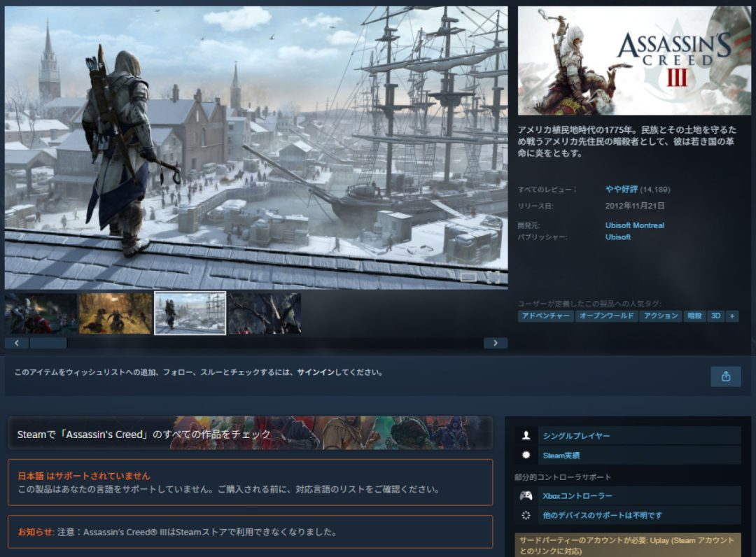The height and width of the screenshot is (557, 756).
Task: Click the share button icon
Action: click(x=725, y=376)
